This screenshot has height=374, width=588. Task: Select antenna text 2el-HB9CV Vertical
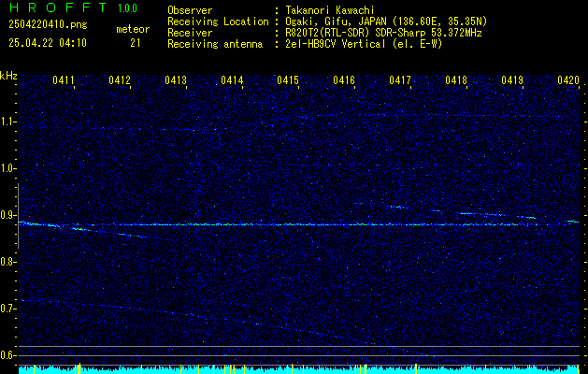click(336, 44)
